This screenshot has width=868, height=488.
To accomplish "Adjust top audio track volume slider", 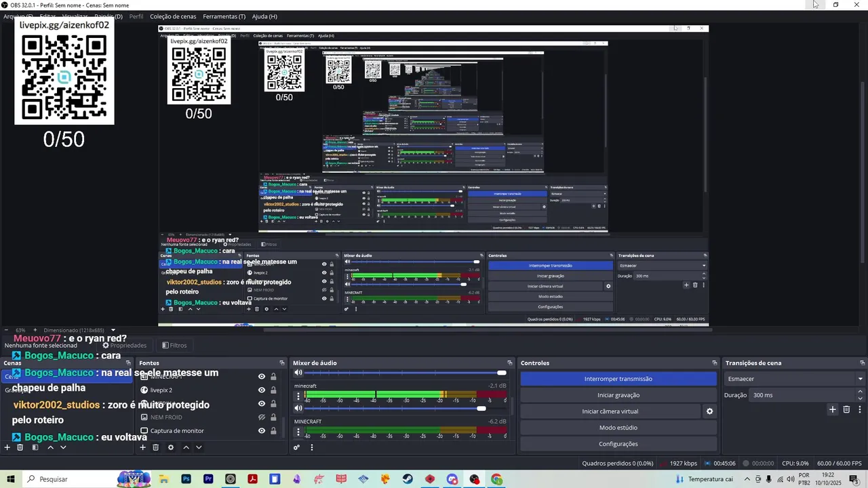I will 405,373.
